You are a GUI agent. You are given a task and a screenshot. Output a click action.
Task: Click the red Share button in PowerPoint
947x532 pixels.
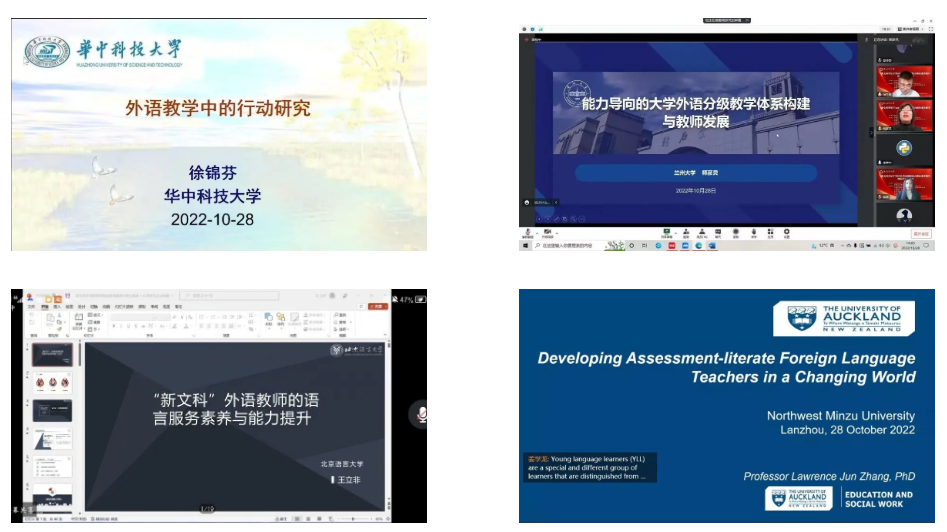(x=377, y=306)
